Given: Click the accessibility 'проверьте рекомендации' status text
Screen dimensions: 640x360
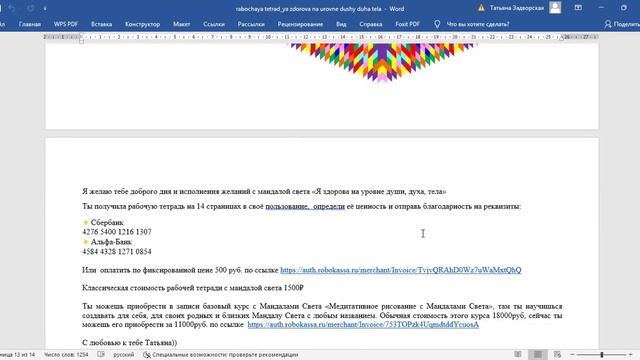Looking at the screenshot, I should click(225, 355).
